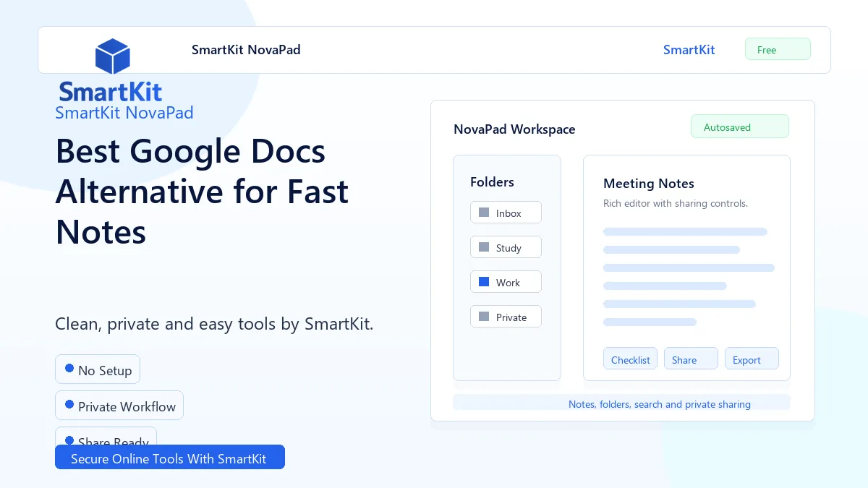Viewport: 868px width, 488px height.
Task: Click the Private Workflow blue dot
Action: tap(69, 404)
